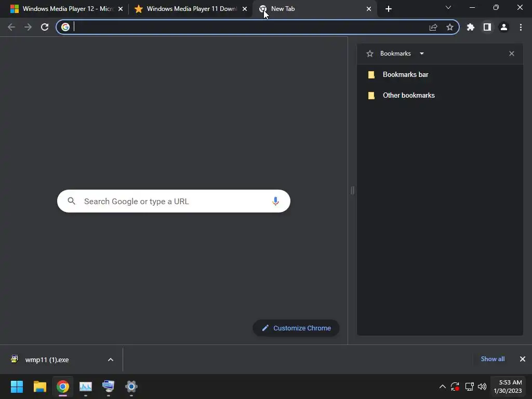Toggle the side panel button
The height and width of the screenshot is (399, 532).
pyautogui.click(x=487, y=27)
